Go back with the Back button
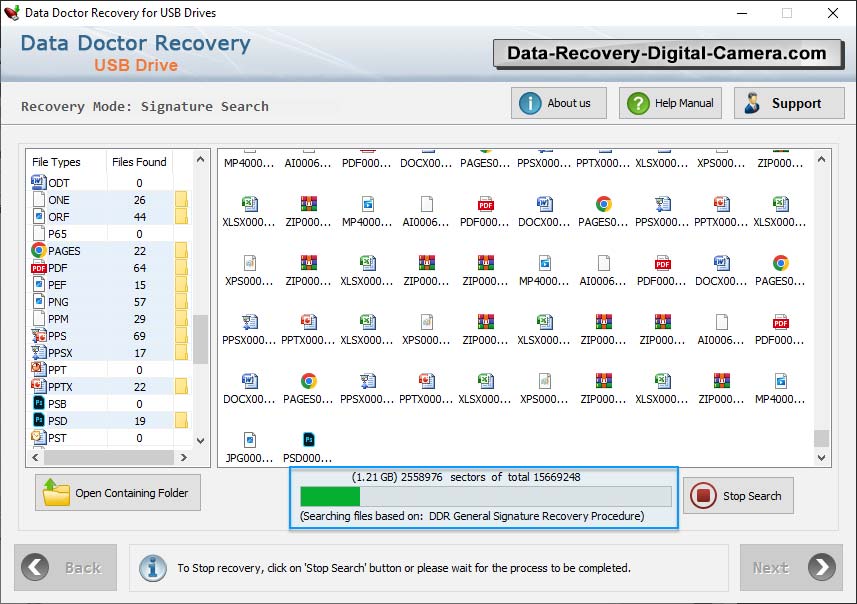The height and width of the screenshot is (604, 857). pyautogui.click(x=66, y=567)
